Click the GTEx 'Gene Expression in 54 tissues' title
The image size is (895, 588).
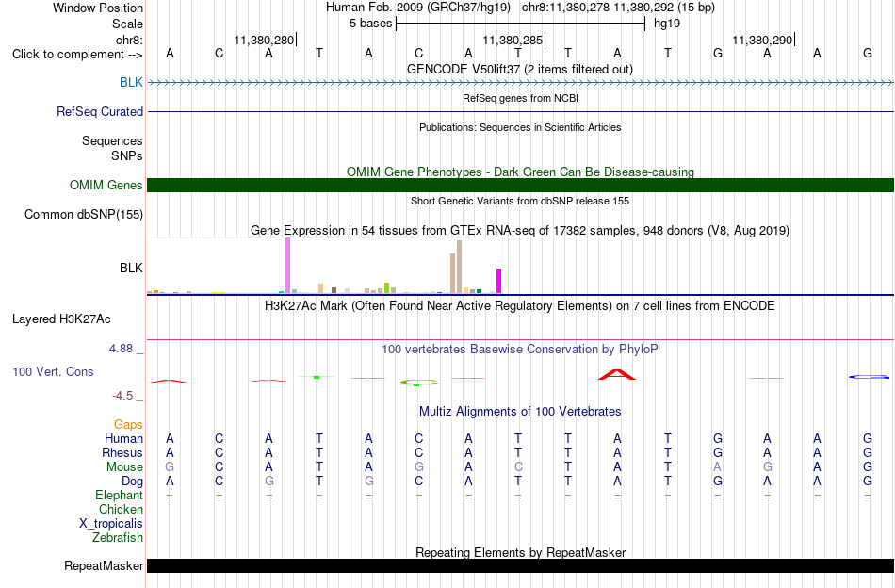point(520,231)
